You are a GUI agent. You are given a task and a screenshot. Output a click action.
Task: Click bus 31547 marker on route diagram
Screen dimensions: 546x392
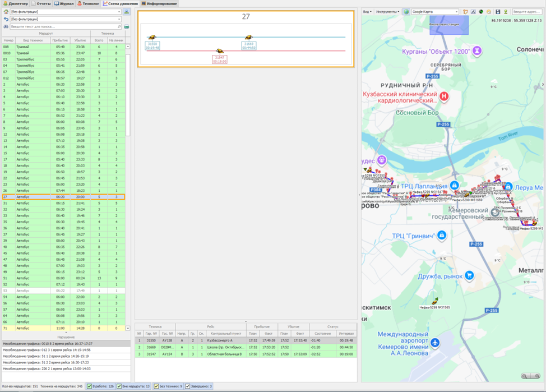pyautogui.click(x=220, y=51)
